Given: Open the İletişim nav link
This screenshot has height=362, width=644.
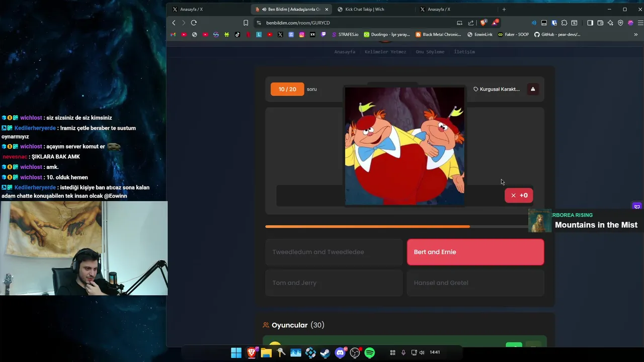Looking at the screenshot, I should click(464, 52).
